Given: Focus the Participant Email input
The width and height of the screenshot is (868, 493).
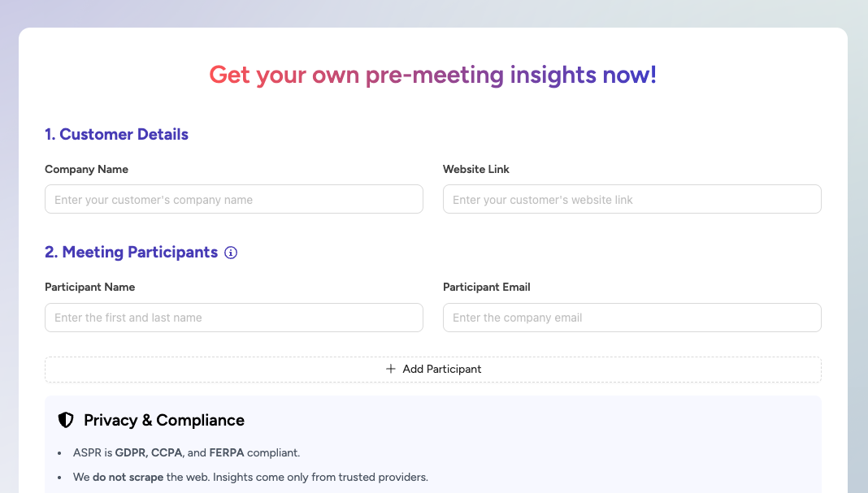Looking at the screenshot, I should [631, 318].
